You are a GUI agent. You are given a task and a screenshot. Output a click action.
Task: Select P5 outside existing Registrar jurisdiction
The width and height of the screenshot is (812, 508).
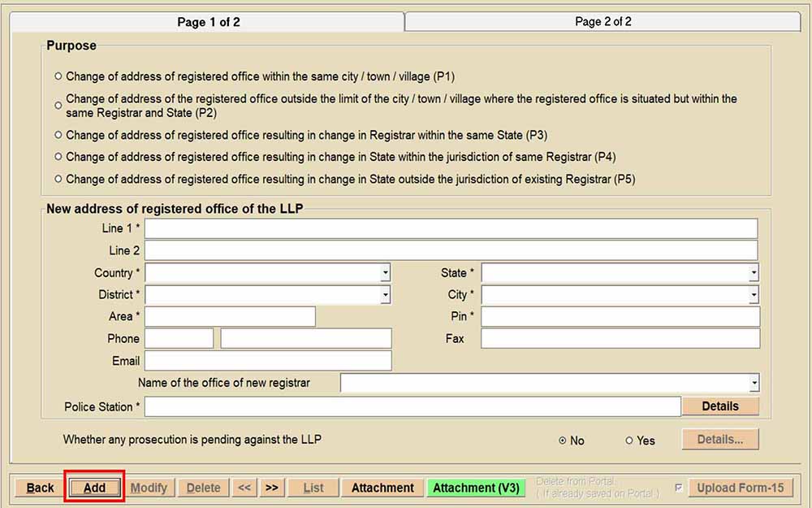(58, 179)
